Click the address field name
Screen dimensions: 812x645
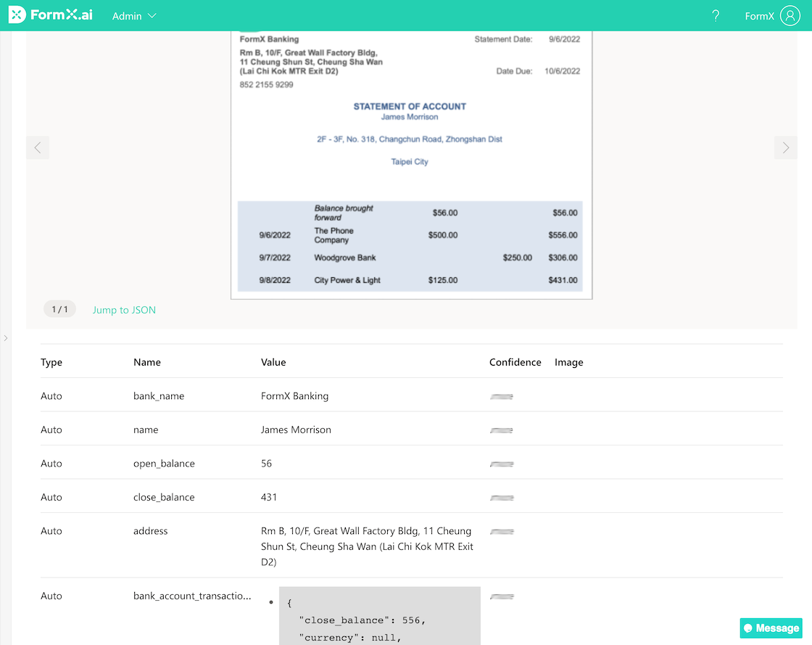click(x=151, y=530)
